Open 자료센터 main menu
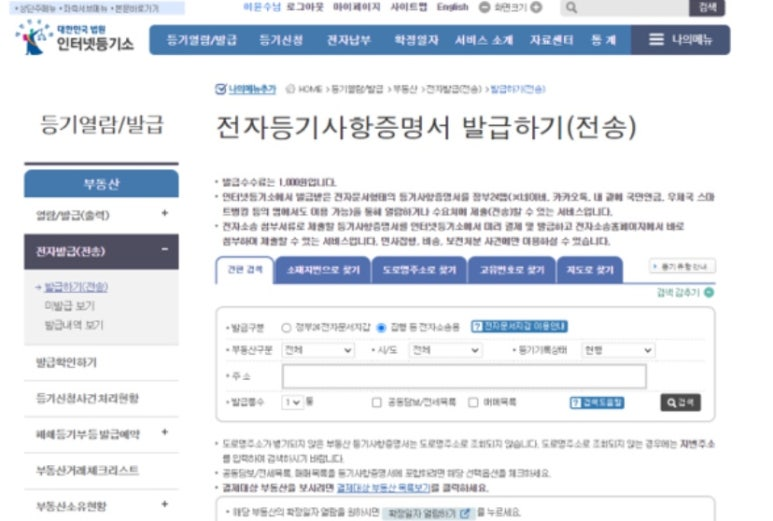773x521 pixels. [x=551, y=40]
